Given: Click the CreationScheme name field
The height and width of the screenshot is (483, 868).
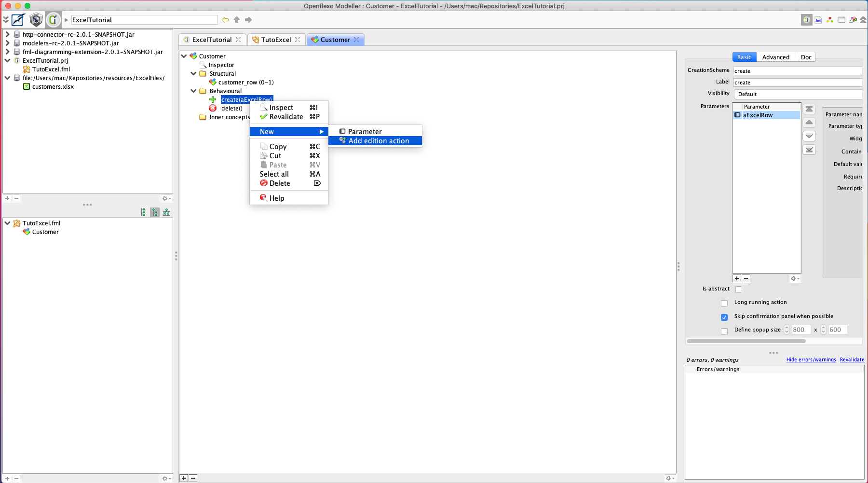Looking at the screenshot, I should (x=798, y=71).
